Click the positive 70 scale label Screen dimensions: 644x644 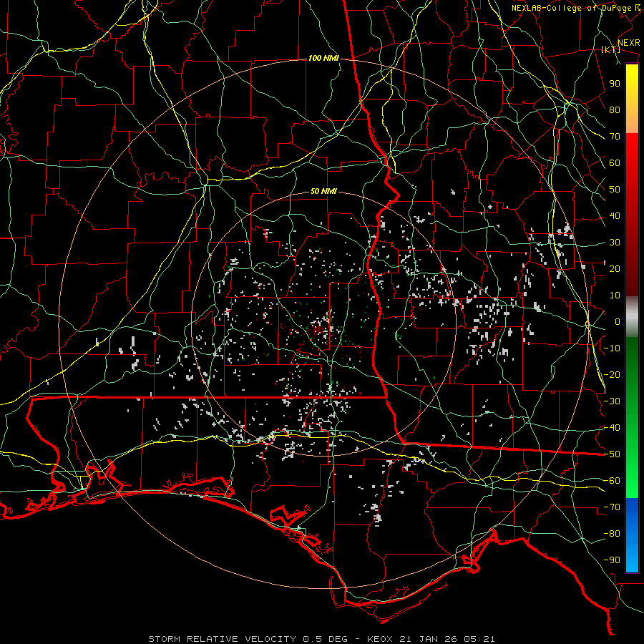click(x=615, y=137)
